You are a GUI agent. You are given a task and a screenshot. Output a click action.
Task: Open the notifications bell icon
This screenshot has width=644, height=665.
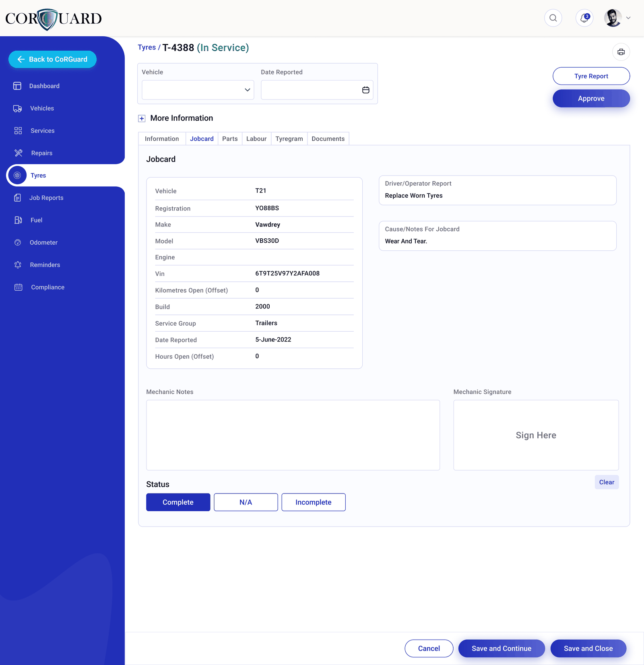click(x=584, y=18)
